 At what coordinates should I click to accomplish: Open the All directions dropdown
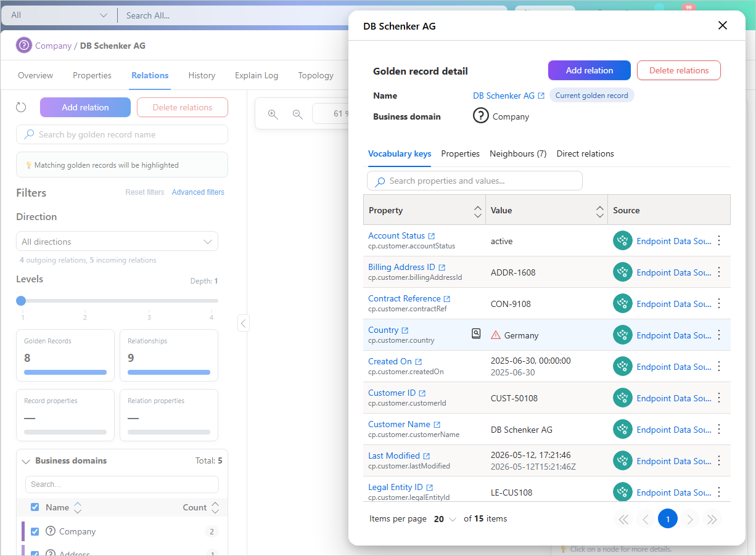click(x=117, y=242)
